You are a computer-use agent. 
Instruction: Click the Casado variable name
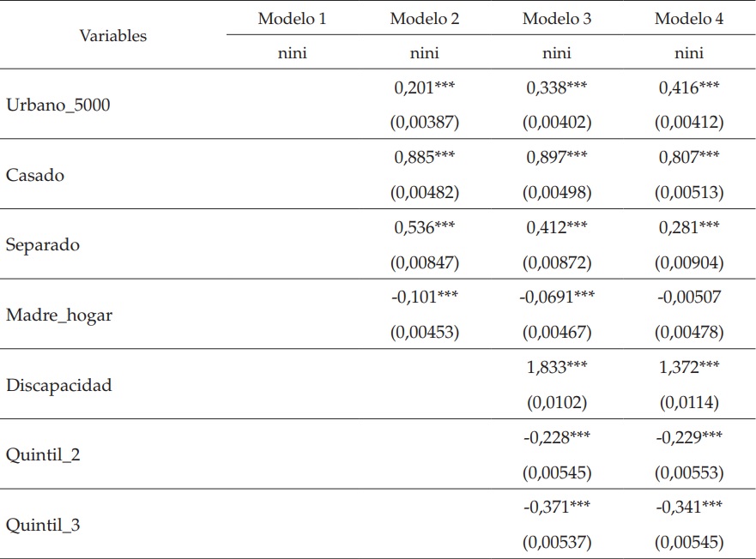point(35,175)
